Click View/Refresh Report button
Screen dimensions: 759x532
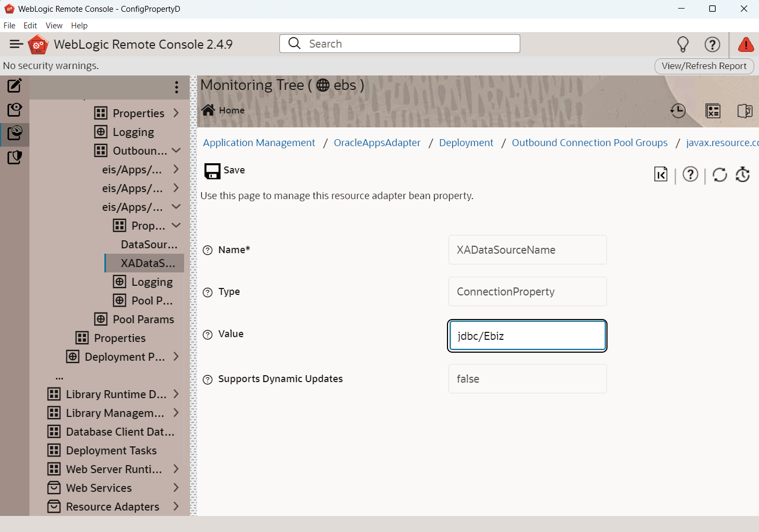pos(704,66)
